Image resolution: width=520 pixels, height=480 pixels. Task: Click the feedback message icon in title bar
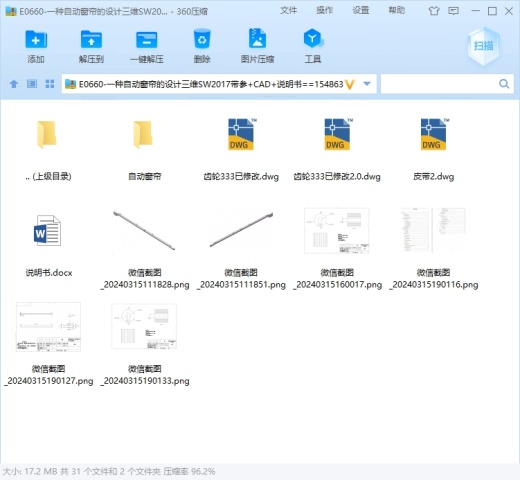pyautogui.click(x=453, y=11)
